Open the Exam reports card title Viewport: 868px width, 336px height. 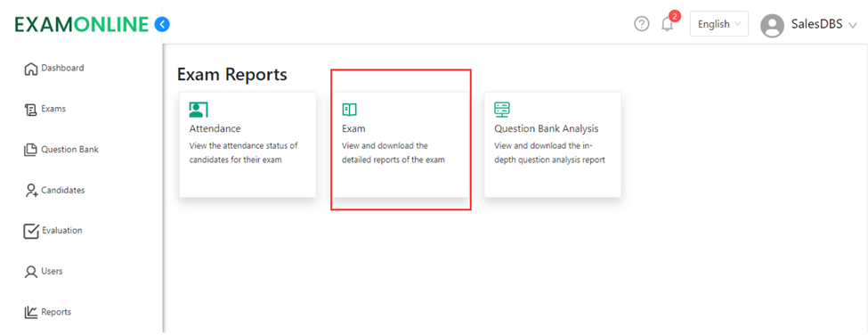353,128
